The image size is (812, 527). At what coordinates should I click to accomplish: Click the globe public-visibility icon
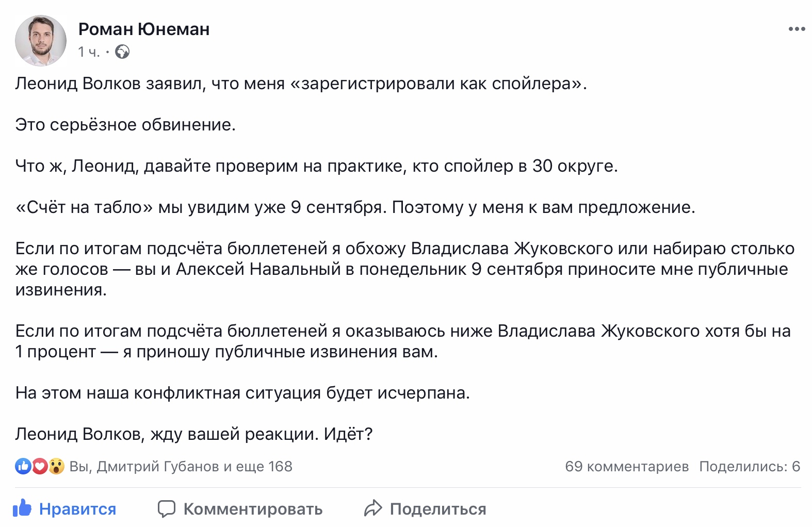point(122,52)
